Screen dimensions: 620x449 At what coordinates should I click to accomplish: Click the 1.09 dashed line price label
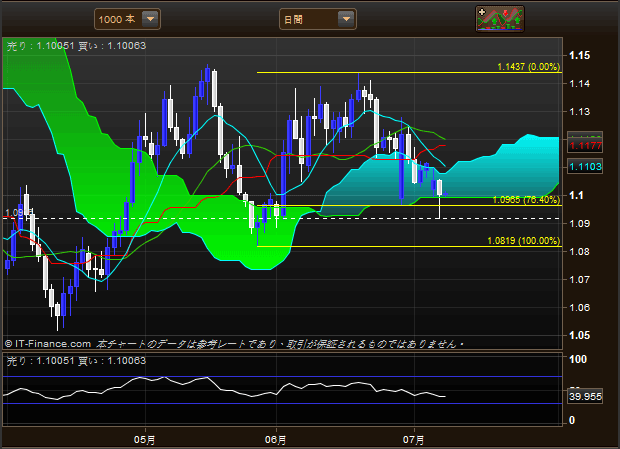point(19,213)
